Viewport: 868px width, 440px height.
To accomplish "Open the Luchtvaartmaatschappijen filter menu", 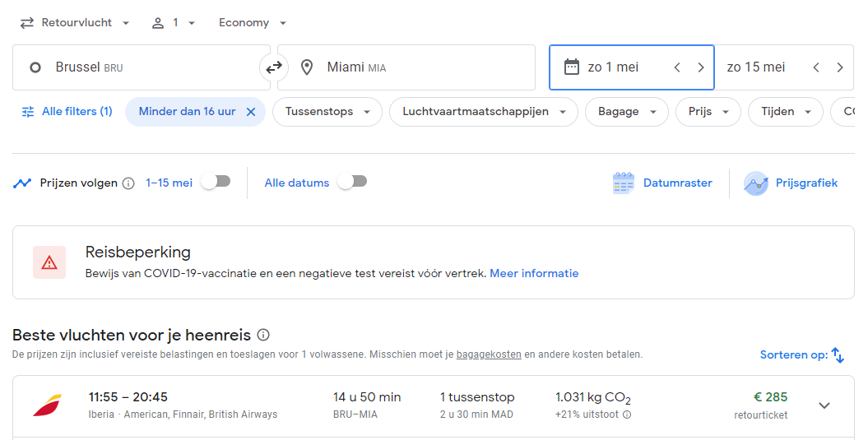I will coord(483,112).
